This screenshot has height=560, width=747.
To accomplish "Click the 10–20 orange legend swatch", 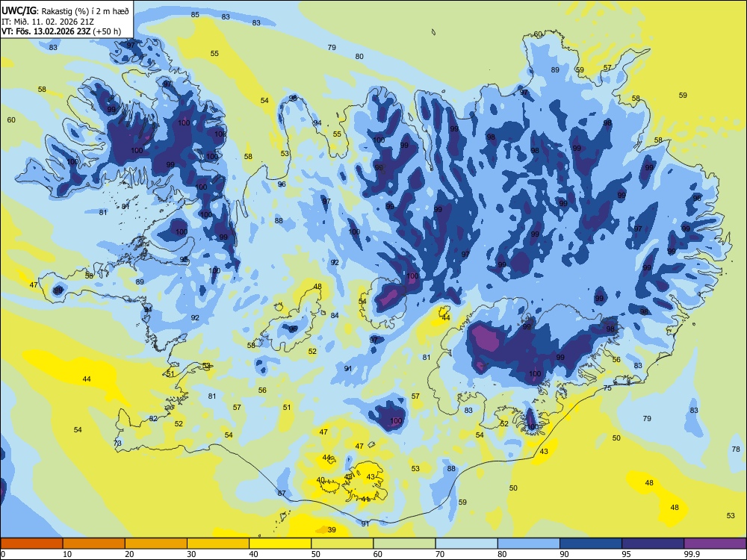I will pyautogui.click(x=94, y=544).
